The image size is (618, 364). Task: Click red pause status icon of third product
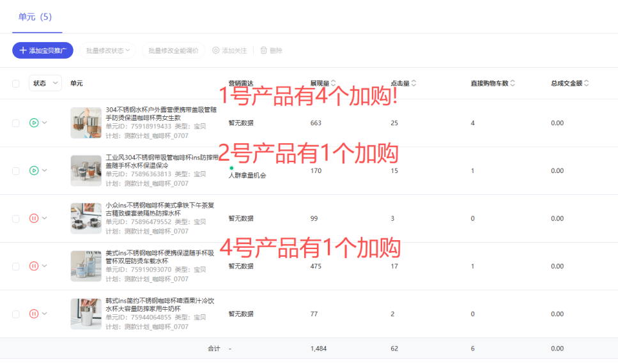pyautogui.click(x=34, y=218)
